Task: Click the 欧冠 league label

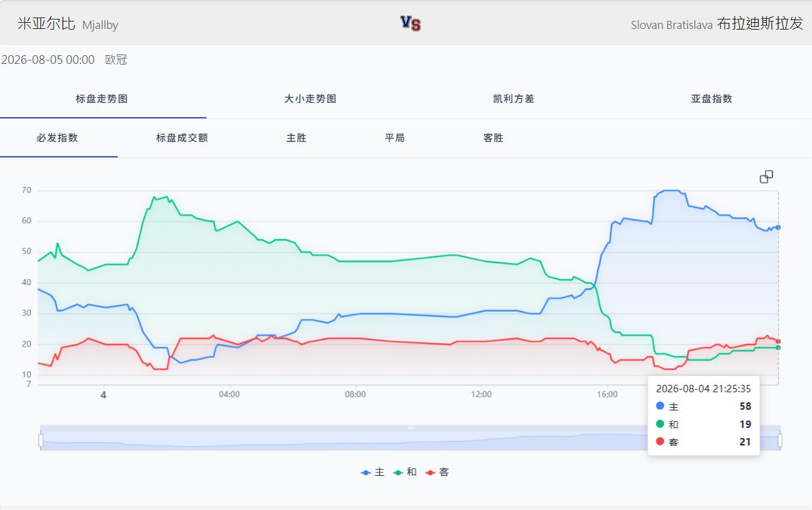Action: tap(116, 60)
